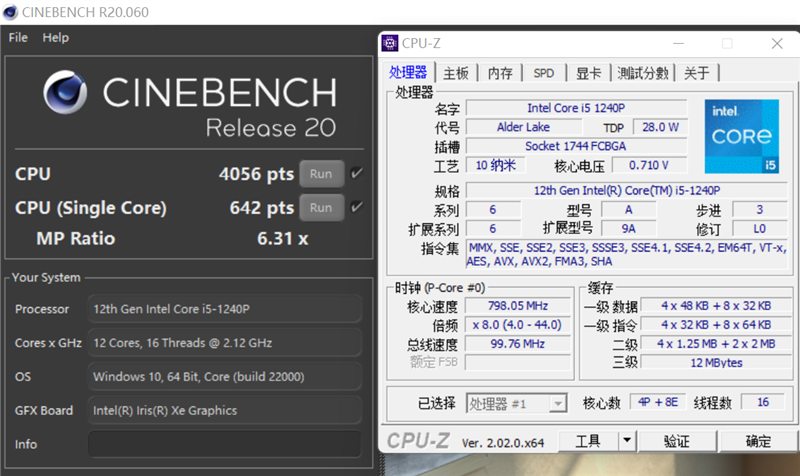Image resolution: width=800 pixels, height=476 pixels.
Task: Minimize the CPU-Z window
Action: pos(679,44)
